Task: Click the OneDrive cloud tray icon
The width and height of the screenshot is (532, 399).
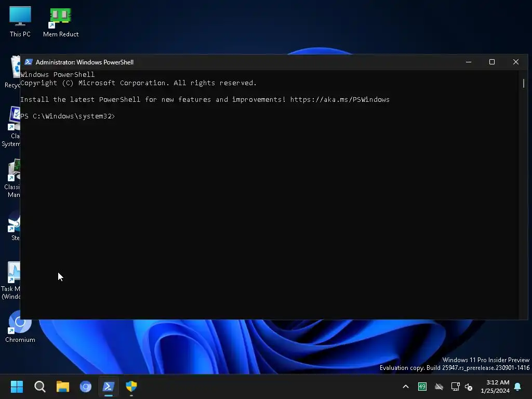Action: click(438, 387)
